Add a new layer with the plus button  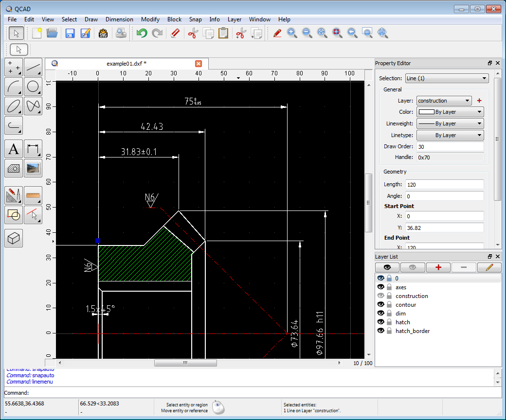coord(438,267)
